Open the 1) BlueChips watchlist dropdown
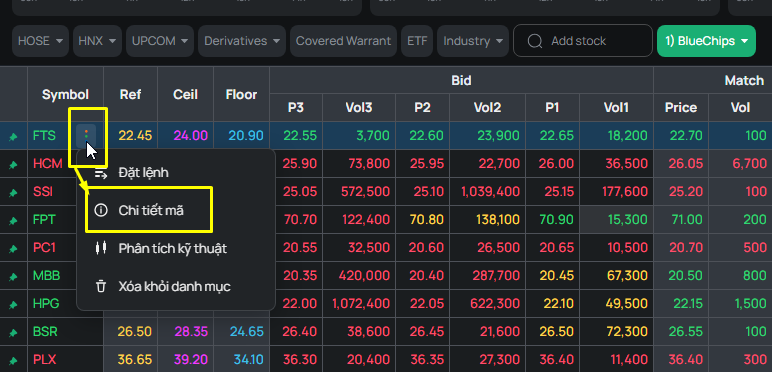772x372 pixels. point(706,41)
